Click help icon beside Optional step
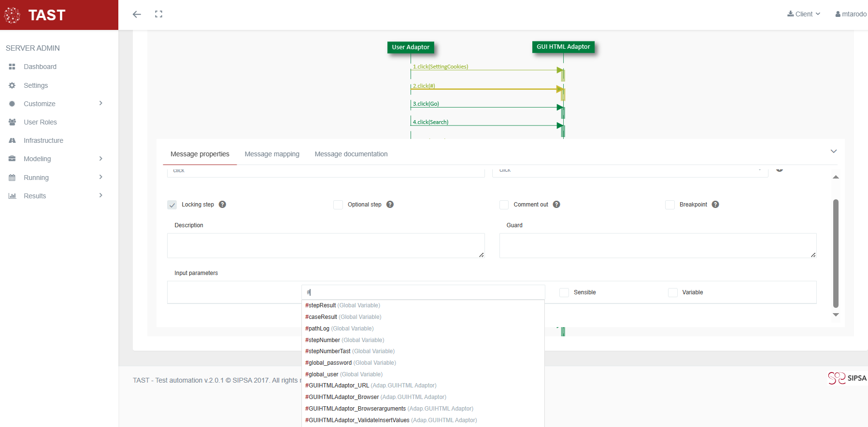This screenshot has height=427, width=868. point(390,205)
